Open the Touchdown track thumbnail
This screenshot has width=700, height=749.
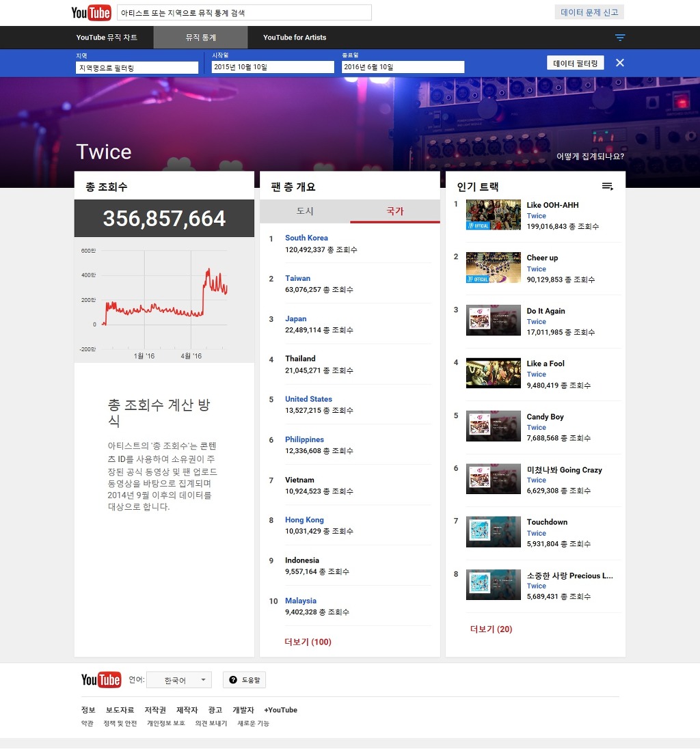coord(493,532)
